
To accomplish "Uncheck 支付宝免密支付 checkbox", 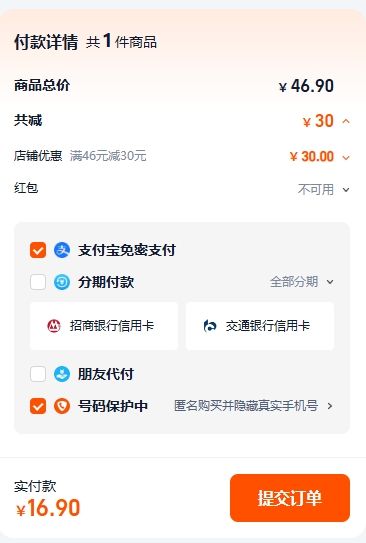I will [38, 250].
